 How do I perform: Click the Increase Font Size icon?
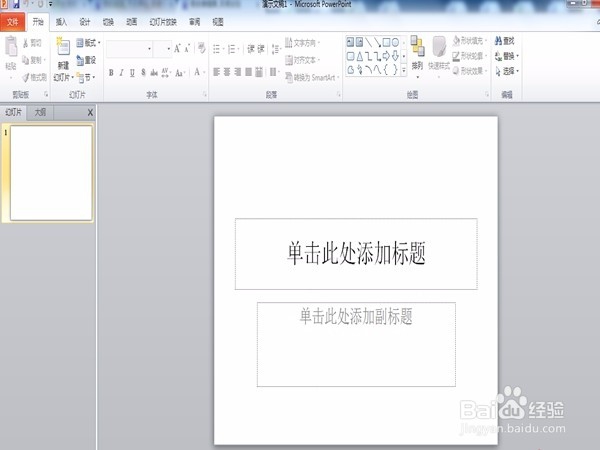click(x=177, y=49)
